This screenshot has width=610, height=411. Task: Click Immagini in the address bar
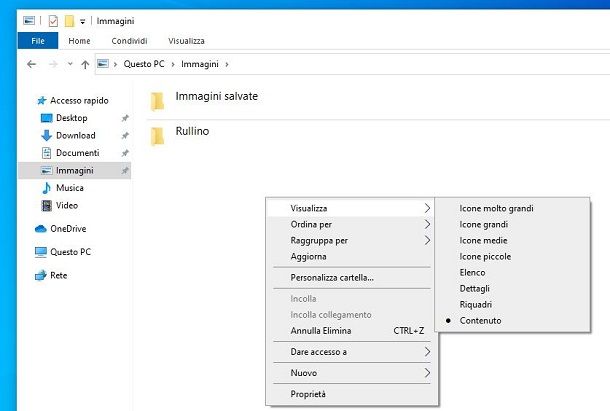[x=200, y=64]
